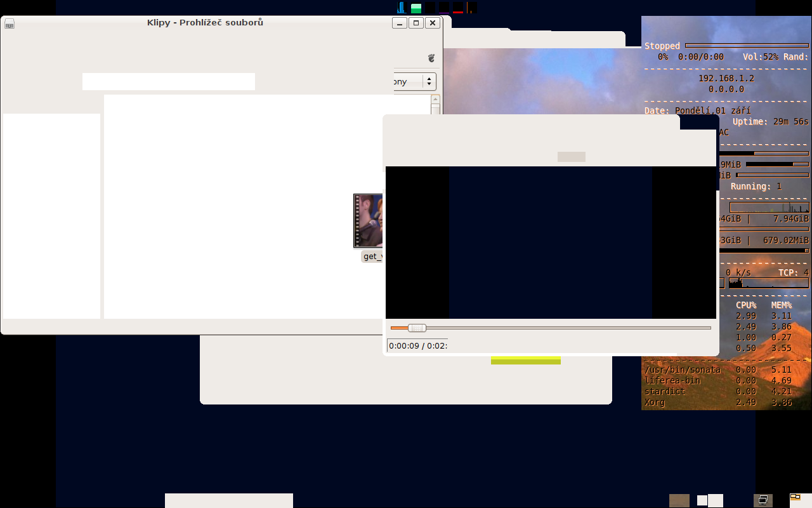Click the seek bar track past the handle
The height and width of the screenshot is (508, 812).
point(568,328)
